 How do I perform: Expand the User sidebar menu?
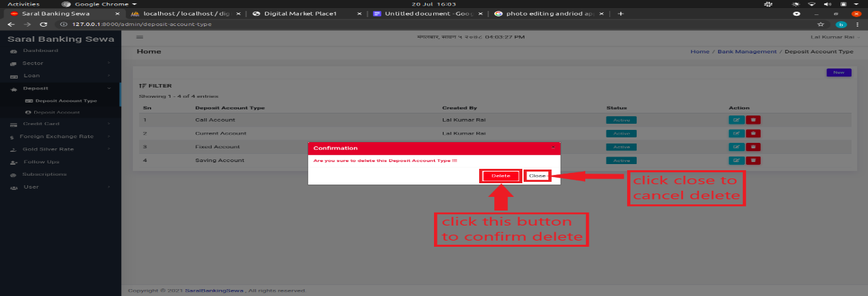[x=60, y=187]
